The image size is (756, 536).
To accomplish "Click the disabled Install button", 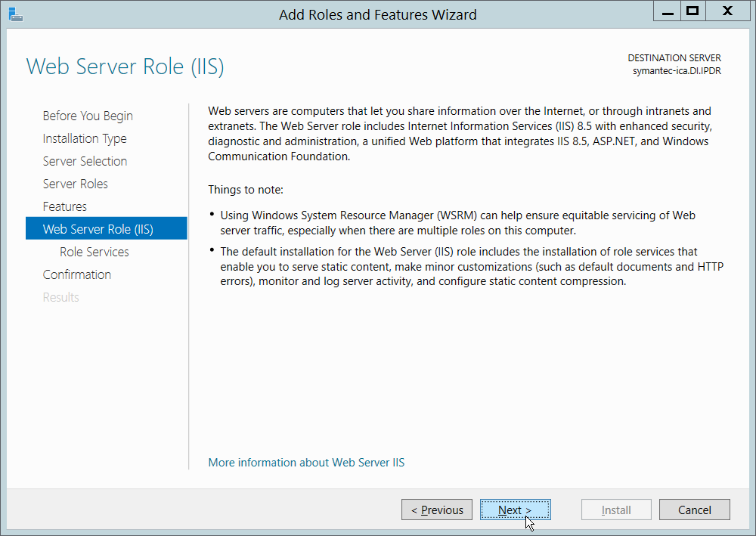I will pyautogui.click(x=616, y=510).
